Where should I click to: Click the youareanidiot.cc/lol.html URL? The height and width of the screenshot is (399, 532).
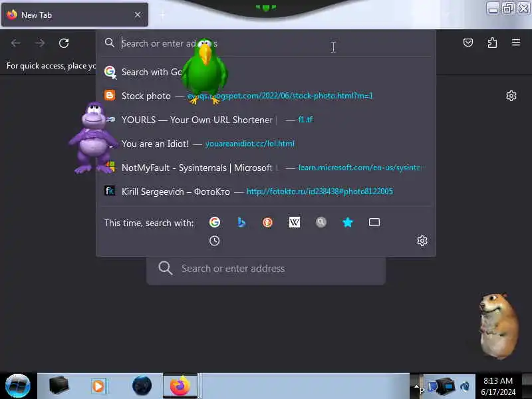pos(250,144)
